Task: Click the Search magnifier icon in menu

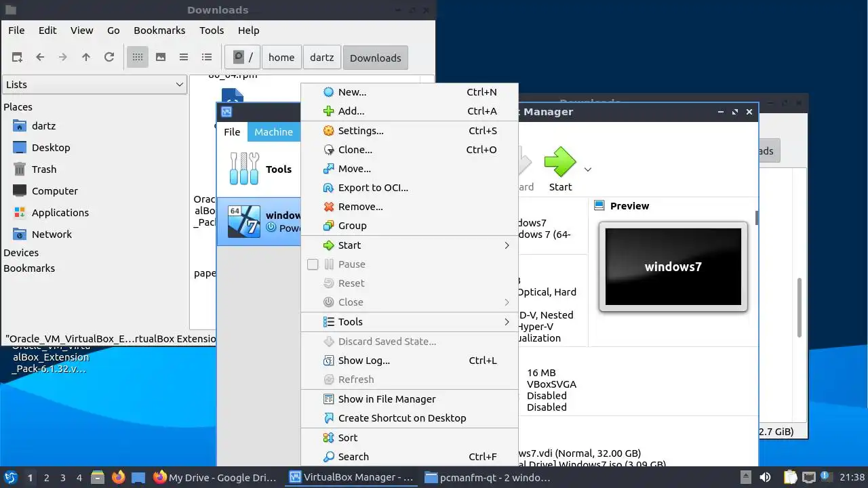Action: click(x=328, y=457)
